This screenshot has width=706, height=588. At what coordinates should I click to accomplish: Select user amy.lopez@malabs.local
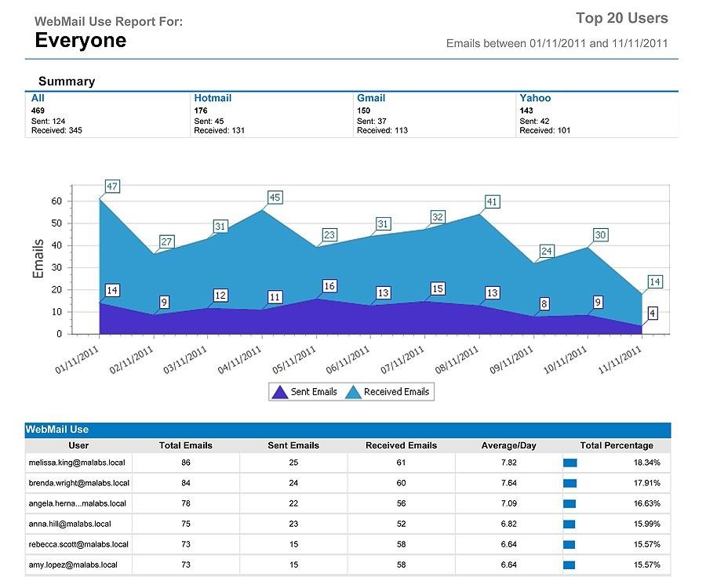(x=73, y=565)
